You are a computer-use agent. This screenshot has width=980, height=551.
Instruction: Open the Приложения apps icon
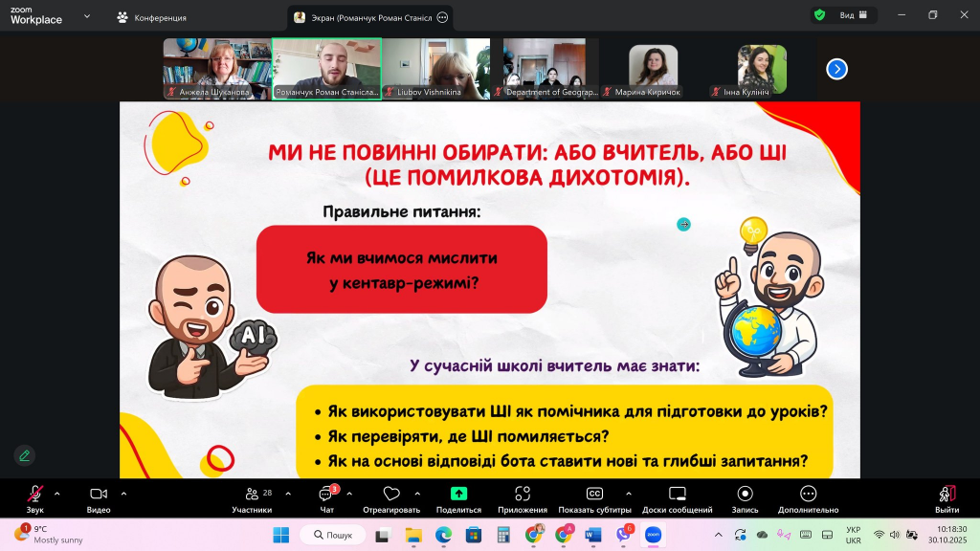pyautogui.click(x=523, y=495)
